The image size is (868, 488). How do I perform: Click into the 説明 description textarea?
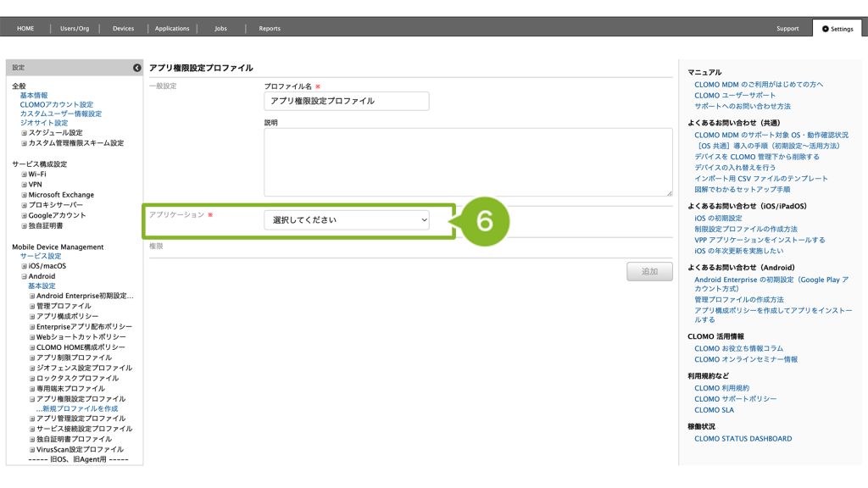click(468, 163)
